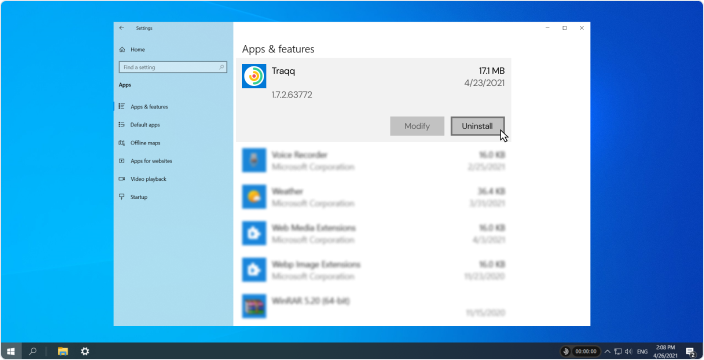Screen dimensions: 704x360
Task: Click the search magnifier in Find a setting
Action: [x=221, y=67]
